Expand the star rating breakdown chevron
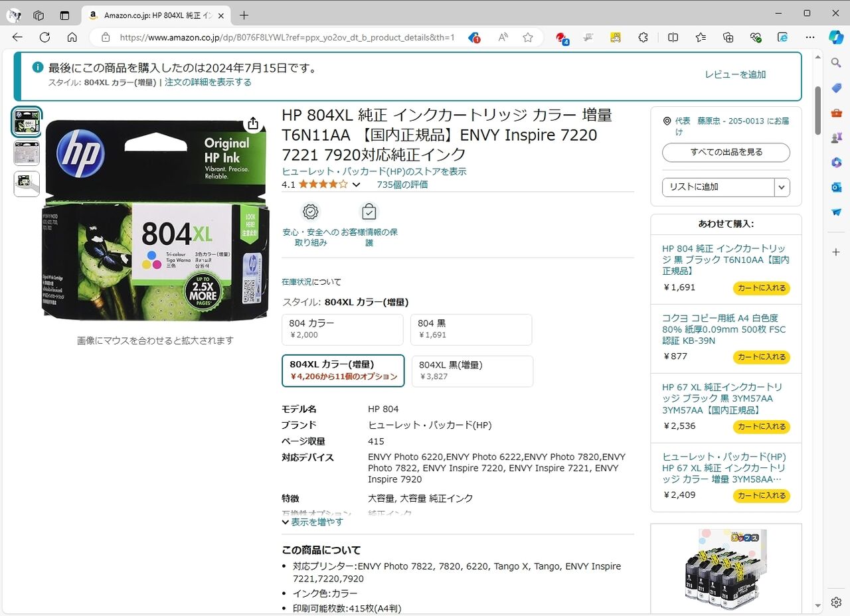This screenshot has width=850, height=616. pyautogui.click(x=356, y=185)
